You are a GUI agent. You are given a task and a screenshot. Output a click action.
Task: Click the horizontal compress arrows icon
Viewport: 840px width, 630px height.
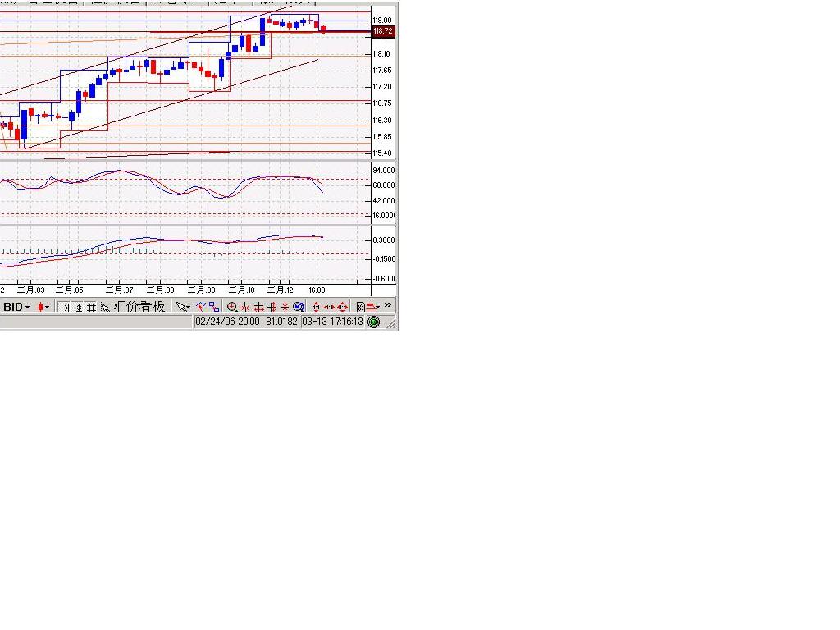point(245,307)
